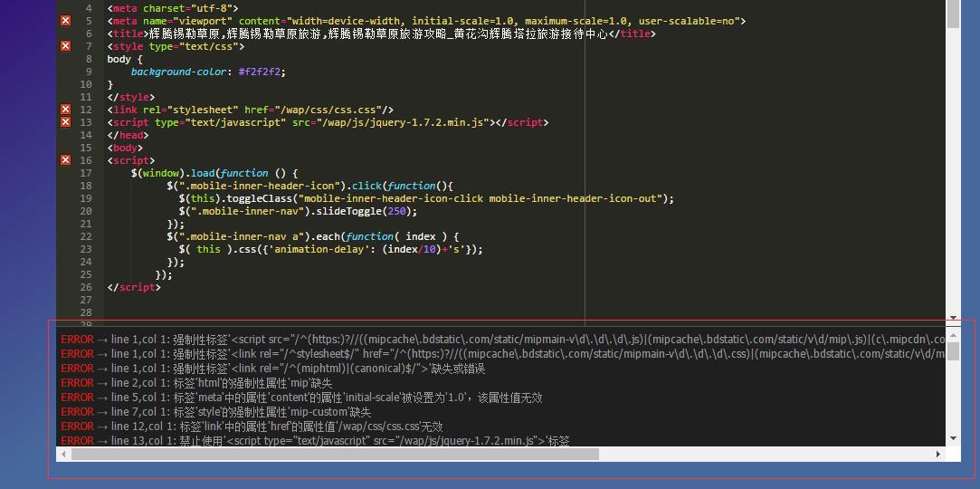
Task: Select the error icon at line 13
Action: [x=65, y=122]
